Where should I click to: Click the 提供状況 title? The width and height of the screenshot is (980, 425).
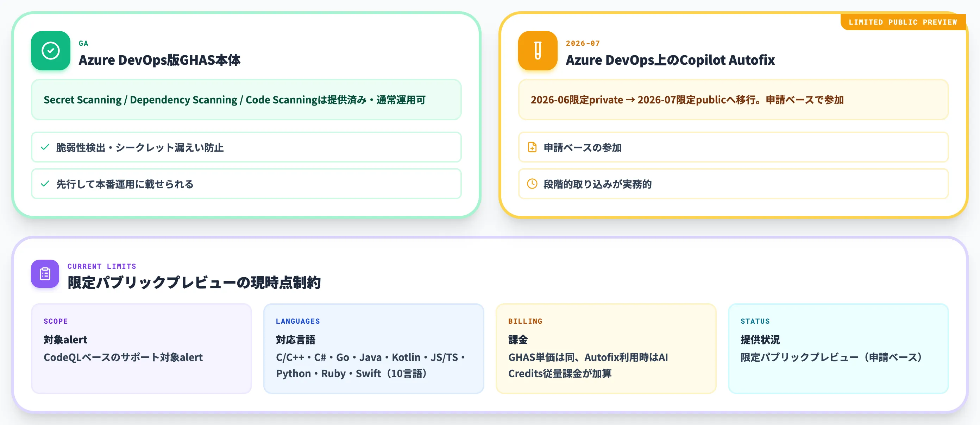[x=760, y=340]
